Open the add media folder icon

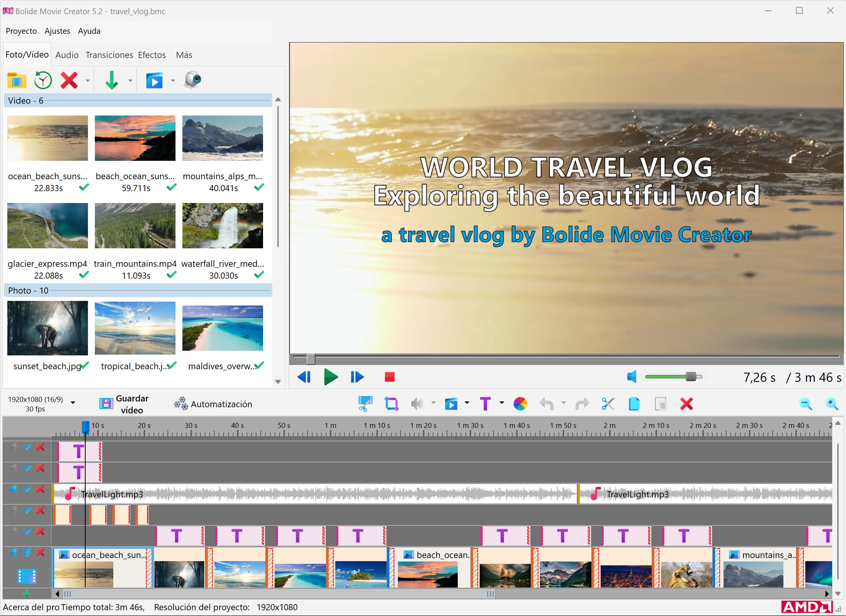click(17, 81)
